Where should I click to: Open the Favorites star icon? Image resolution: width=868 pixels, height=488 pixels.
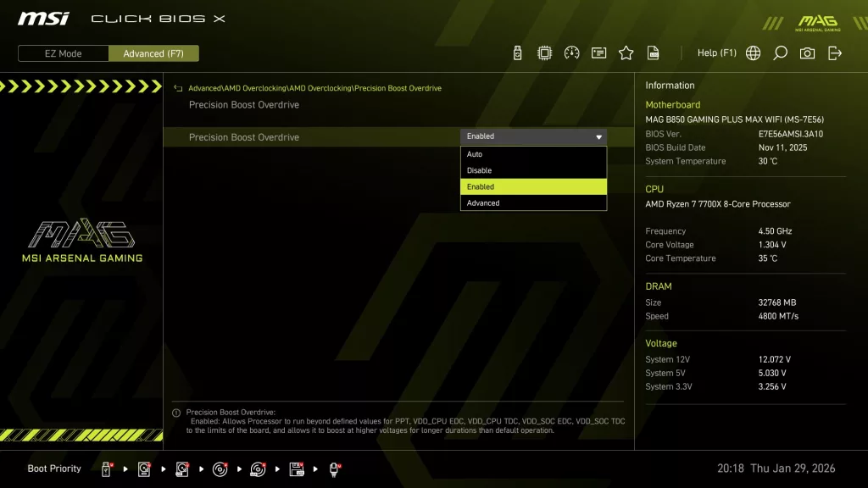[x=626, y=52]
